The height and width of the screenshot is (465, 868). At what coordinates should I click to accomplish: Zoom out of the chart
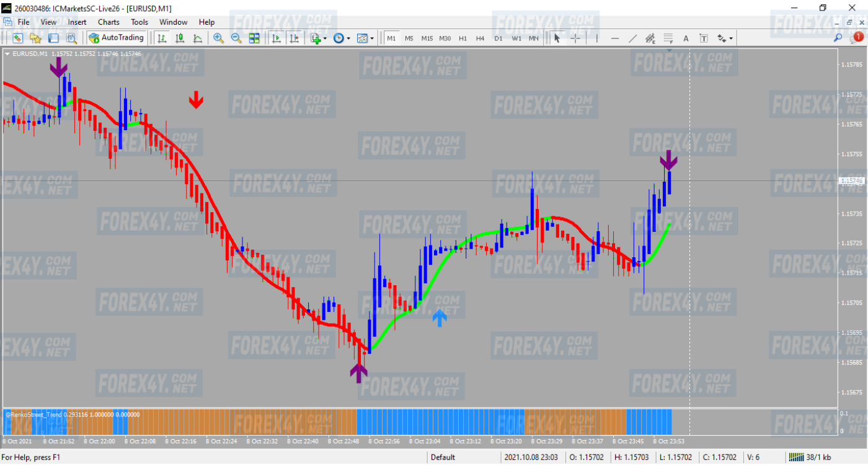click(236, 38)
